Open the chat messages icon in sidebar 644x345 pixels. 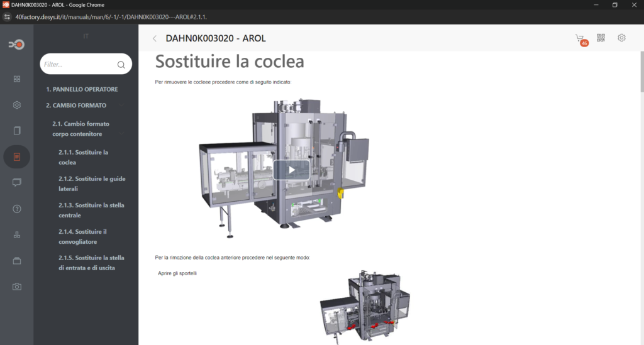coord(17,182)
